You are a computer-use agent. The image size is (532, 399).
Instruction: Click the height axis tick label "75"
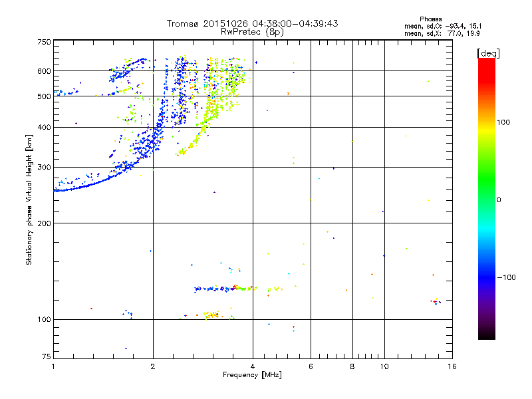click(47, 356)
